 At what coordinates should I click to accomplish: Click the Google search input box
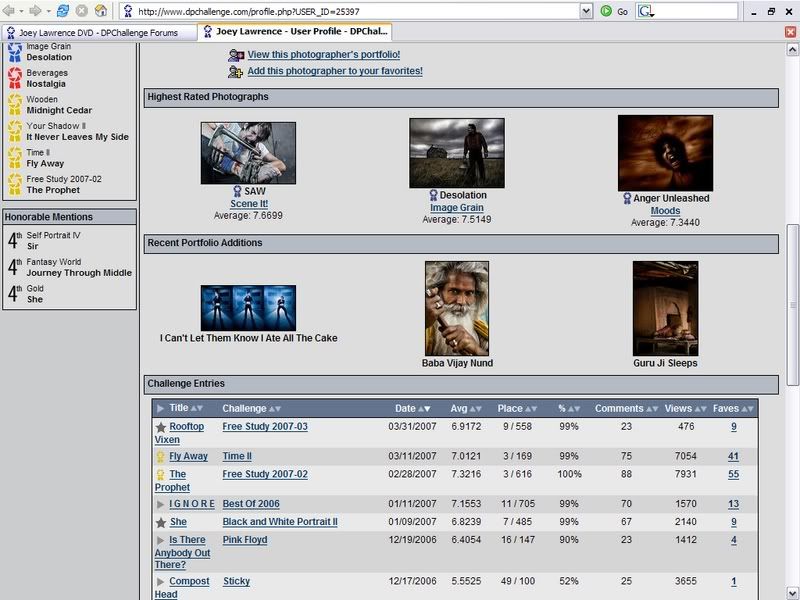click(696, 11)
